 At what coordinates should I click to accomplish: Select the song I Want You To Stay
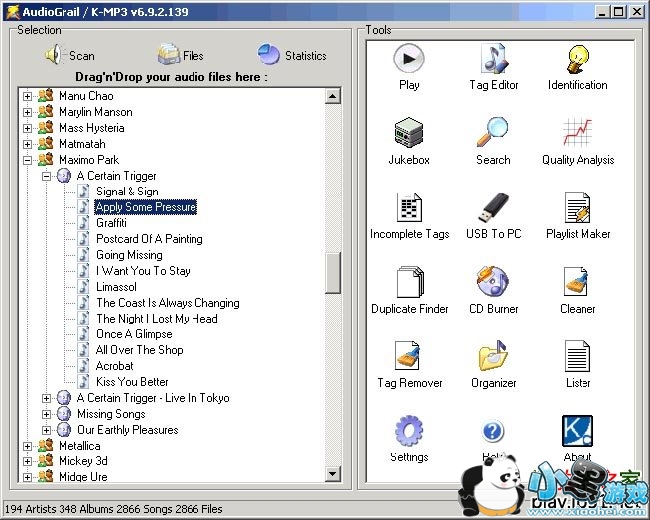pyautogui.click(x=143, y=271)
